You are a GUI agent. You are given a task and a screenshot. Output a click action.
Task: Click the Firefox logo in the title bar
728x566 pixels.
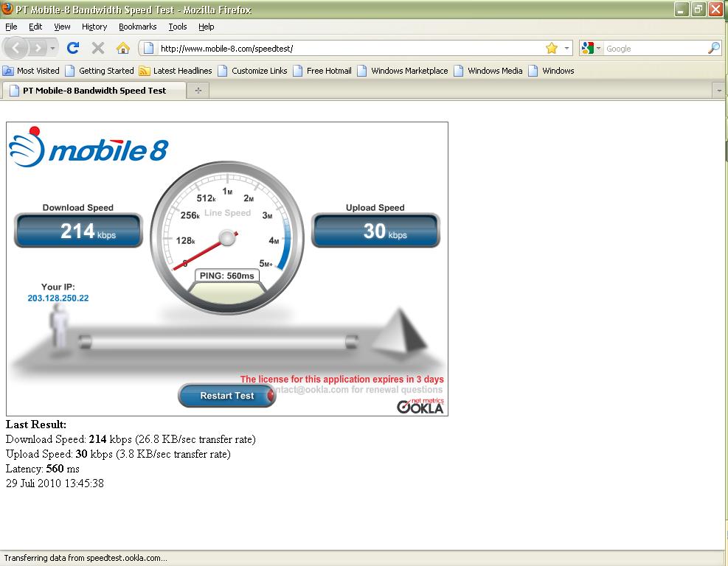click(7, 8)
